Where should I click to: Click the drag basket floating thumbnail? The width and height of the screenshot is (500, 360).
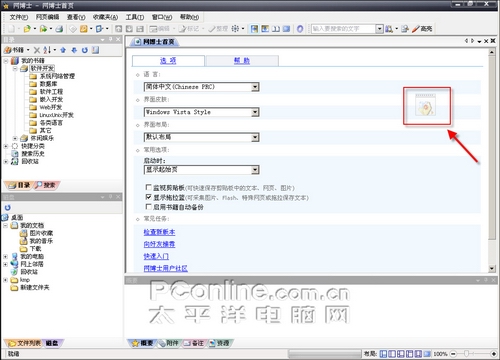coord(425,105)
